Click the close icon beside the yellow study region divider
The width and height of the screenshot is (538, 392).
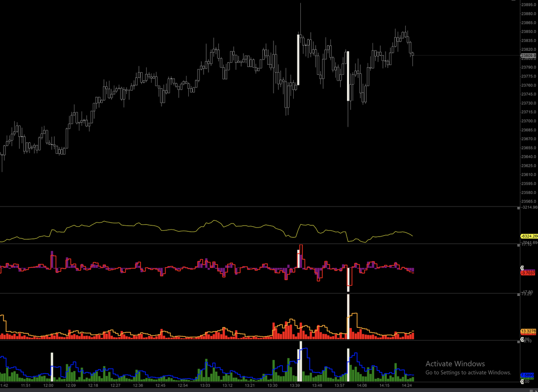[x=518, y=207]
